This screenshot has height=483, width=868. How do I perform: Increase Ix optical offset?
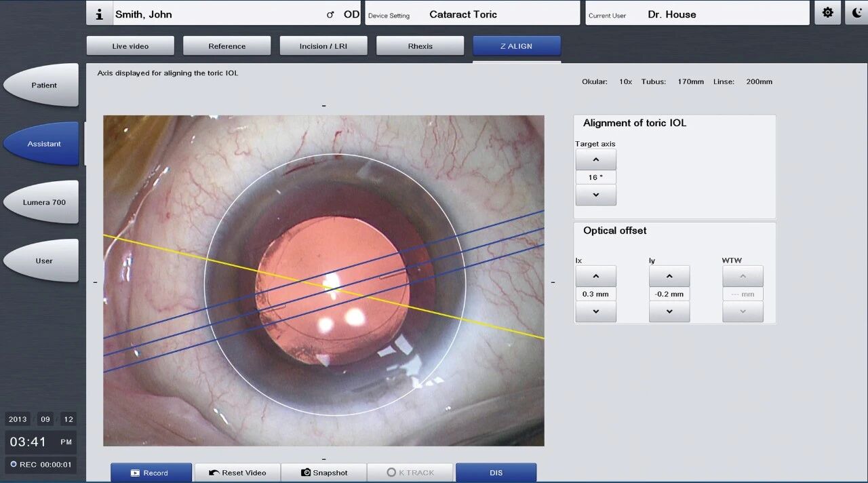595,276
